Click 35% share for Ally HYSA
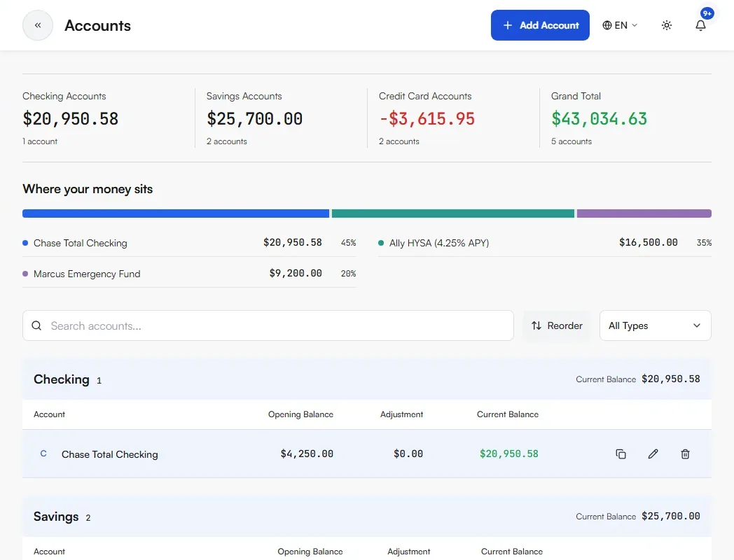Screen dimensions: 734x560 coord(704,243)
